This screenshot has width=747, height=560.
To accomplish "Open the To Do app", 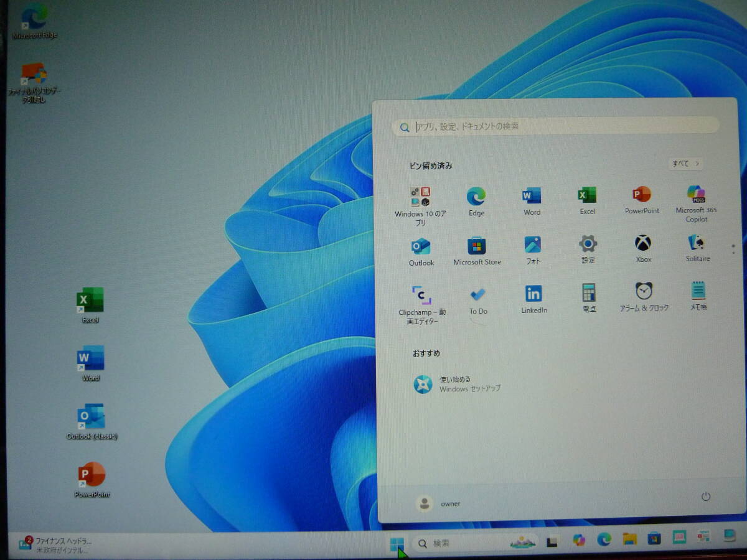I will pyautogui.click(x=478, y=301).
